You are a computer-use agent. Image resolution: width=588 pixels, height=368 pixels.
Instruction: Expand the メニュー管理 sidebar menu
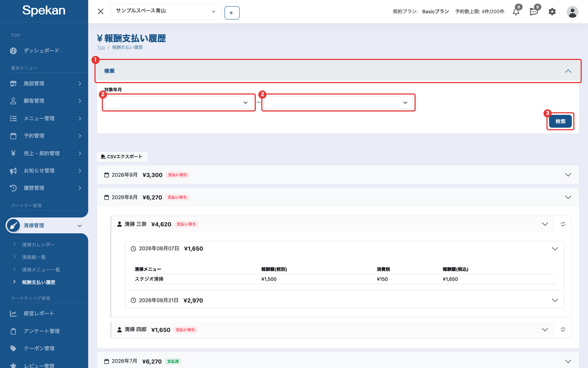[x=44, y=118]
